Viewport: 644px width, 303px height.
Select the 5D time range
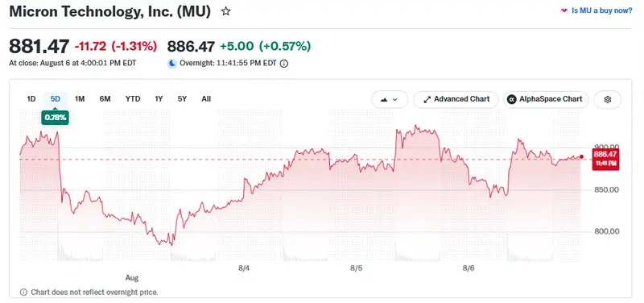pyautogui.click(x=56, y=99)
